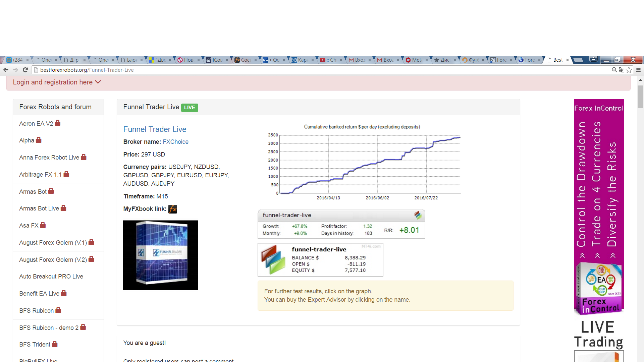This screenshot has width=644, height=362.
Task: Close the active Best tab
Action: pyautogui.click(x=568, y=60)
